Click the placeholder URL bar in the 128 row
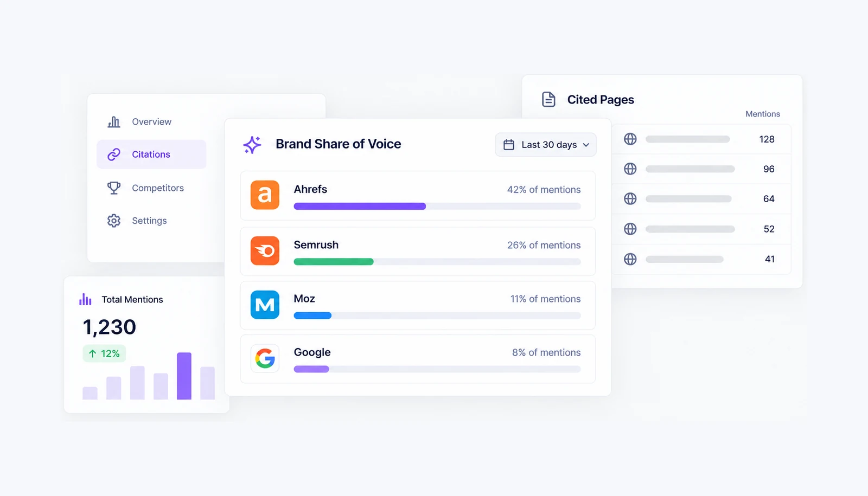The image size is (868, 496). coord(687,139)
